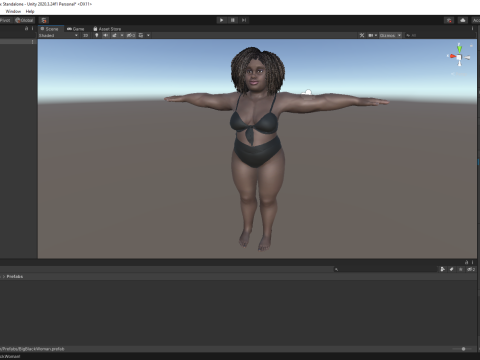Open the Shaded draw mode dropdown

tap(58, 35)
